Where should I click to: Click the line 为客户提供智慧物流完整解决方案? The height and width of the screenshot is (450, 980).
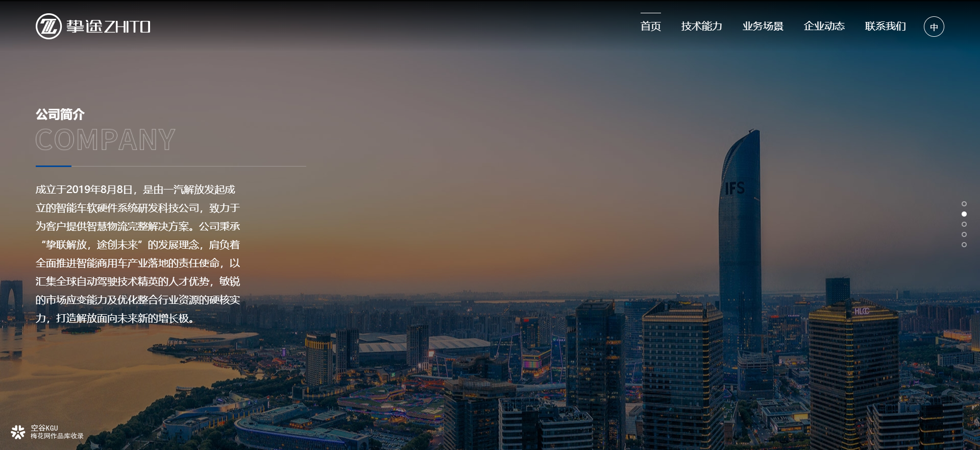pos(138,226)
